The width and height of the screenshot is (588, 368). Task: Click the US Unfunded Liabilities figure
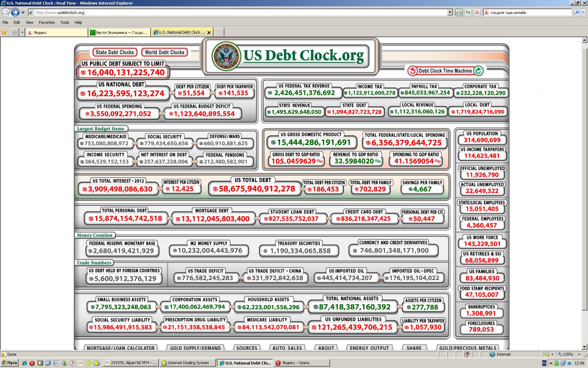click(352, 327)
